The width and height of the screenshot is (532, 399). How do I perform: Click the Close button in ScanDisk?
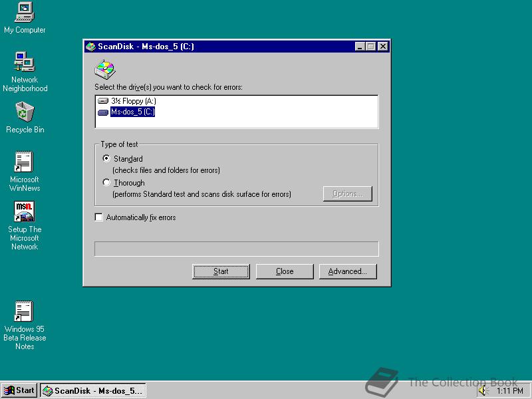pyautogui.click(x=285, y=271)
